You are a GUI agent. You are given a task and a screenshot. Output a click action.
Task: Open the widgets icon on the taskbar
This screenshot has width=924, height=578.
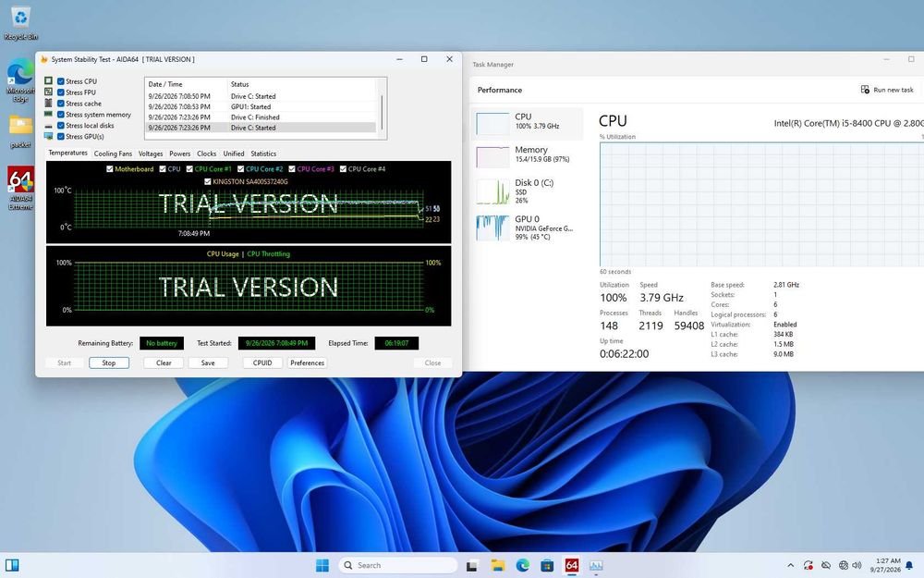pos(12,566)
